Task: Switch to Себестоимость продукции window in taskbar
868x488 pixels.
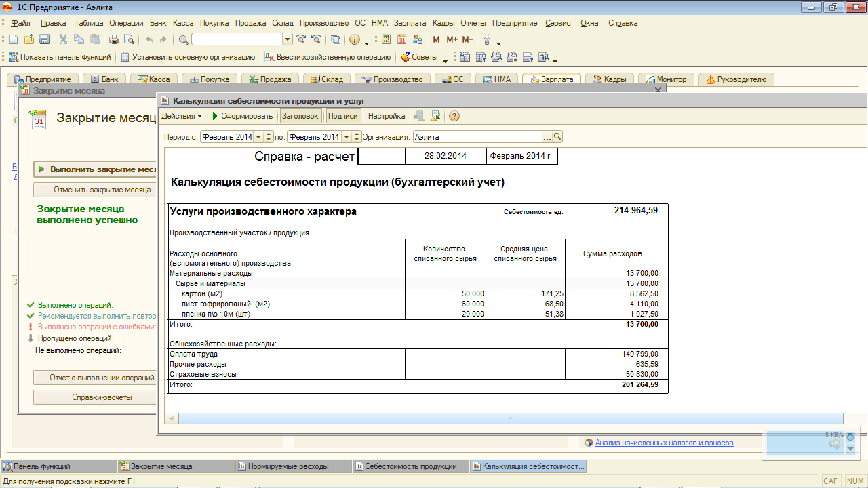Action: click(x=410, y=466)
